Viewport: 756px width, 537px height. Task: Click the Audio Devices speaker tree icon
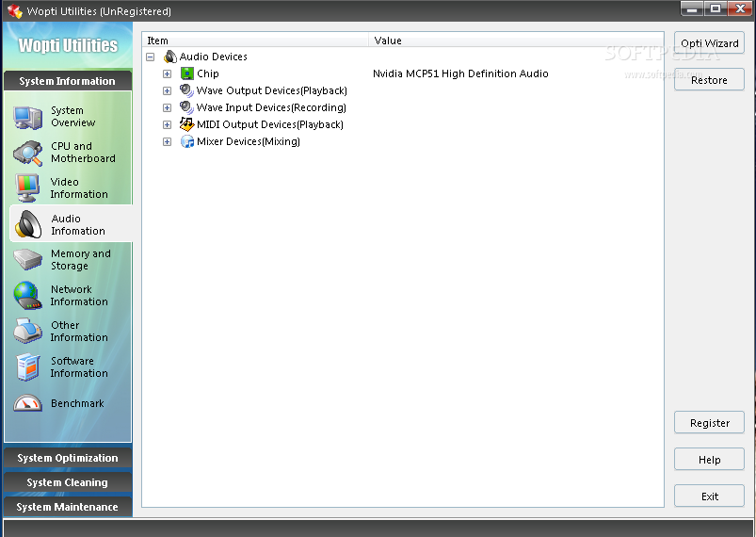pyautogui.click(x=170, y=57)
